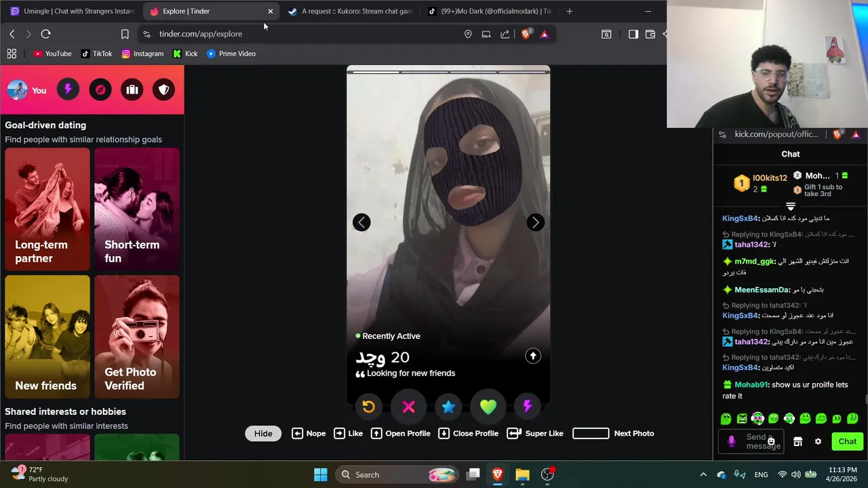868x488 pixels.
Task: Toggle the browser sidebar panel icon
Action: (633, 34)
